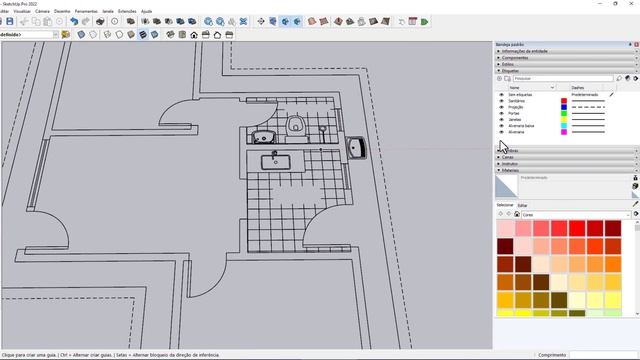Change the Sanitários red tag color

click(564, 101)
